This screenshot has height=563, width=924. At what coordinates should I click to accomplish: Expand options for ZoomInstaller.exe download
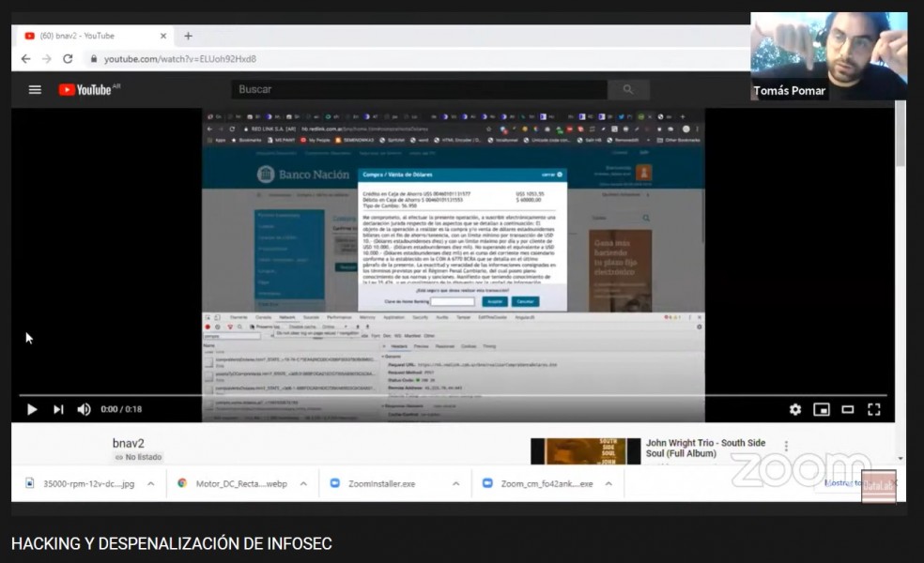[456, 483]
